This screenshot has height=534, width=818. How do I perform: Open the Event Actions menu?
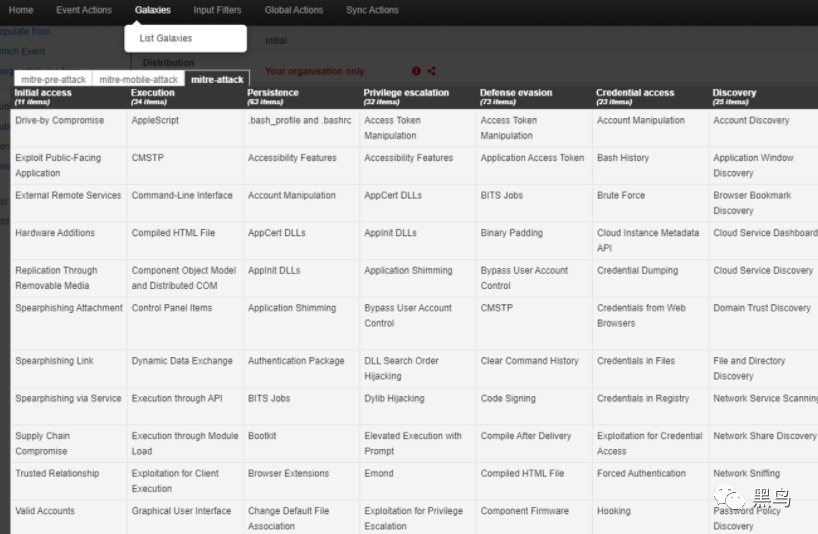pyautogui.click(x=84, y=10)
